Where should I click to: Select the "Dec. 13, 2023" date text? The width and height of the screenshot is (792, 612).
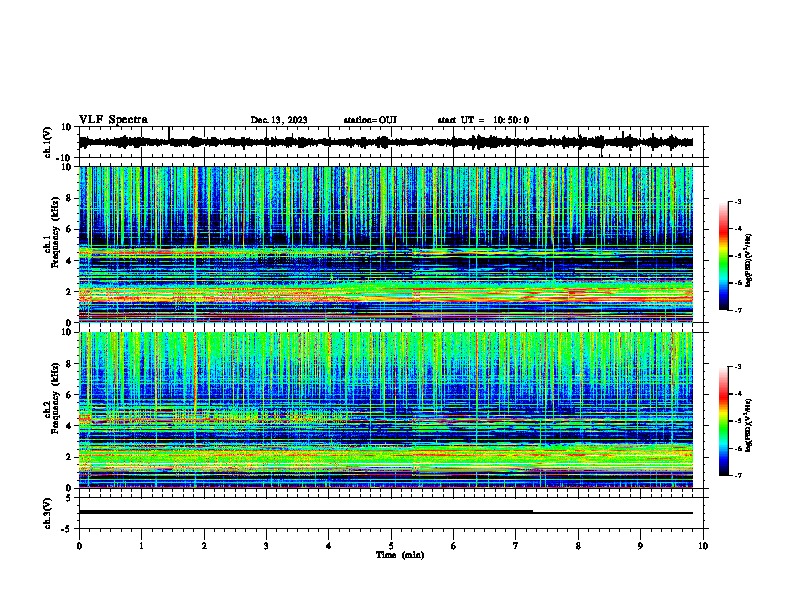pyautogui.click(x=279, y=120)
